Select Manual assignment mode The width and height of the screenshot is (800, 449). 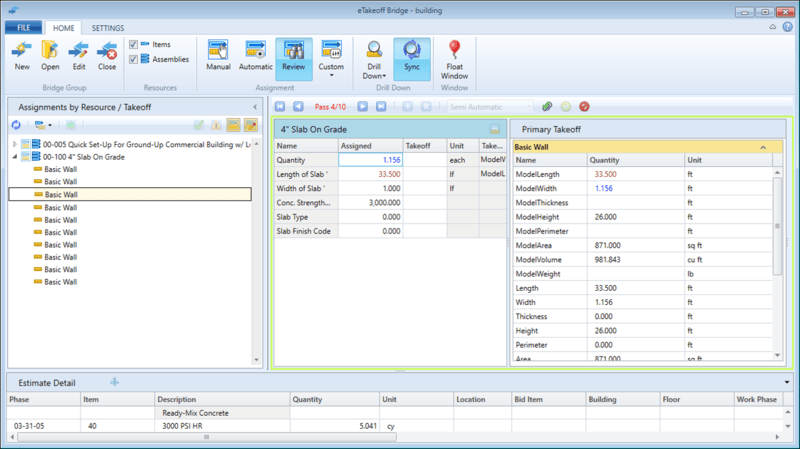218,56
